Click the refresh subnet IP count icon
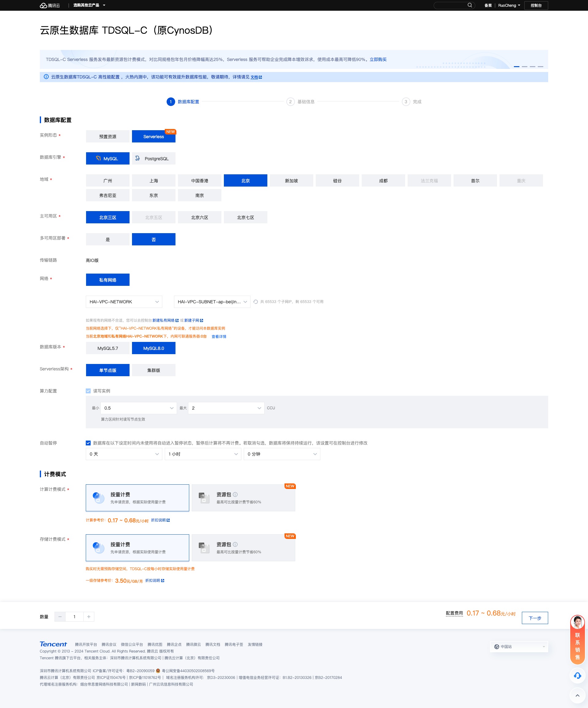This screenshot has height=708, width=588. [x=255, y=302]
